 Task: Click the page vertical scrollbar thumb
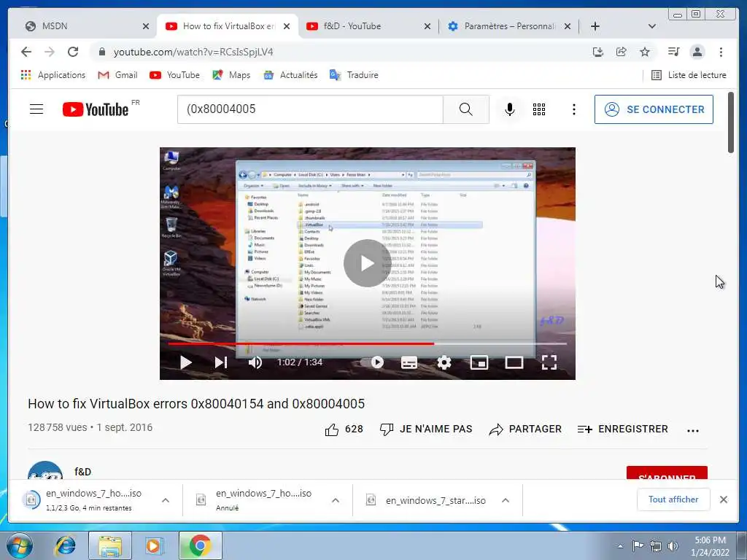pos(731,122)
